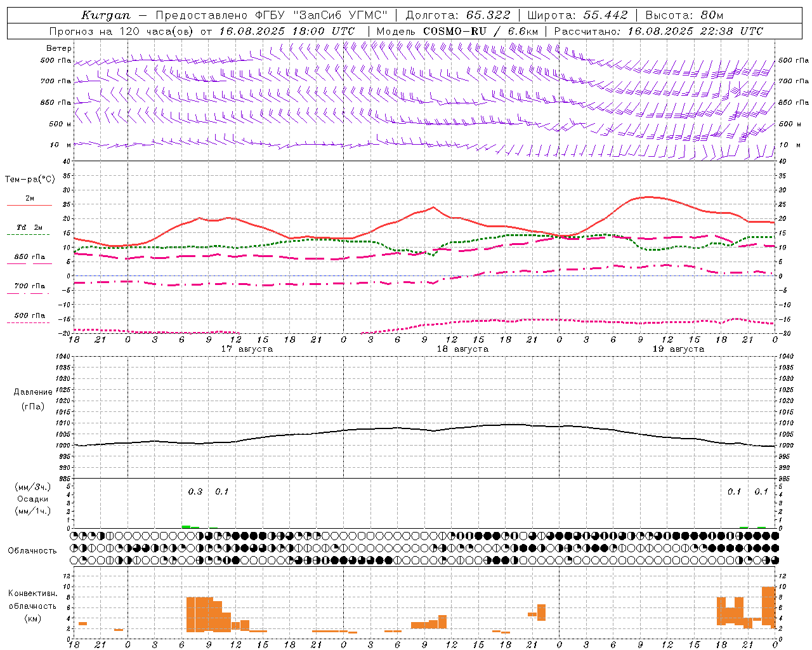Click the 17 августа date label

(x=247, y=349)
